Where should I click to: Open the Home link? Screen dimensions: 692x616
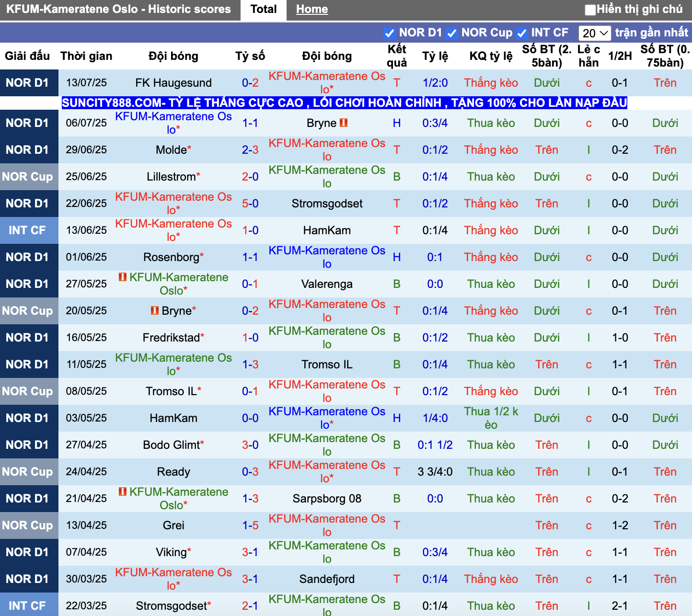click(312, 9)
